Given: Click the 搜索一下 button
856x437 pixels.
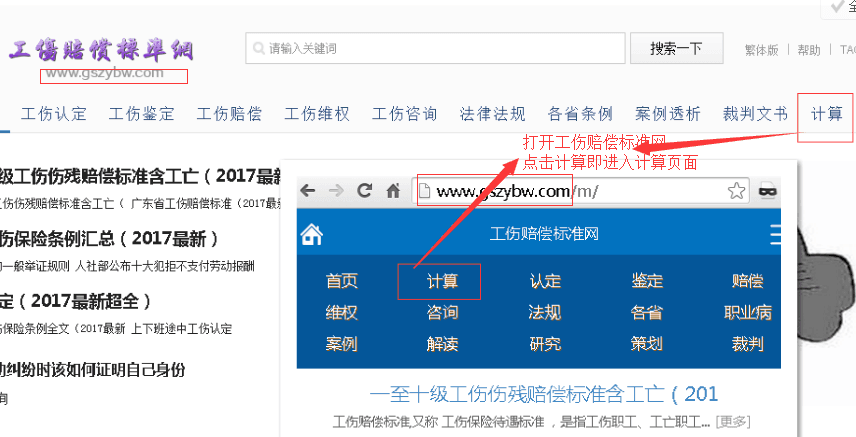Looking at the screenshot, I should click(676, 48).
